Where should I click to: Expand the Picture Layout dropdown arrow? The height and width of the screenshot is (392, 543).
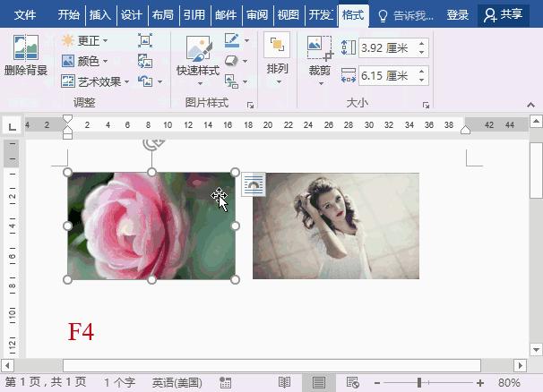246,82
